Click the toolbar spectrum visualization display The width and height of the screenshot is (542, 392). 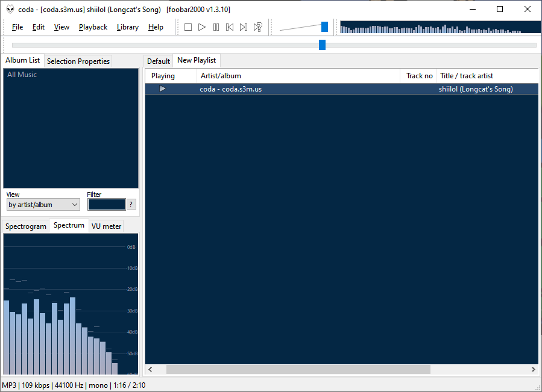(x=440, y=27)
